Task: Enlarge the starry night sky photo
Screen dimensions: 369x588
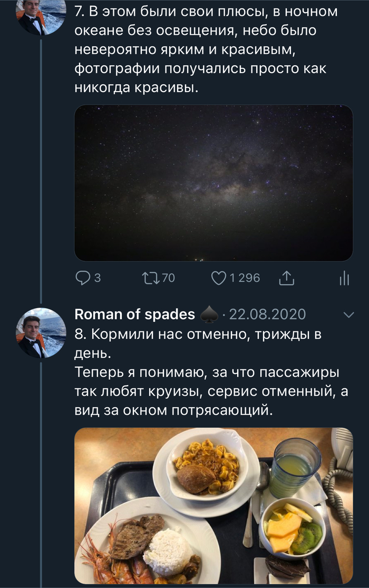Action: click(x=213, y=183)
